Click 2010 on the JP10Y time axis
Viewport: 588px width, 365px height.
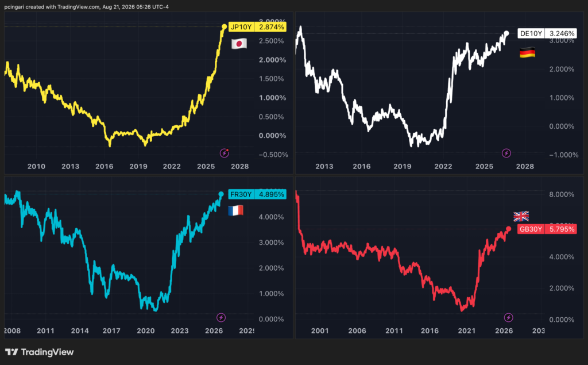pyautogui.click(x=36, y=166)
